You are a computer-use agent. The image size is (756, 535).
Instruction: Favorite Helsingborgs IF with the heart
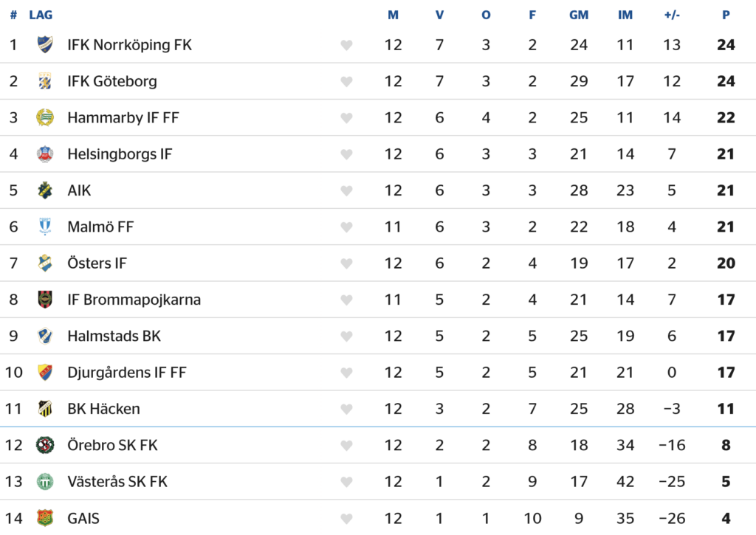click(346, 154)
